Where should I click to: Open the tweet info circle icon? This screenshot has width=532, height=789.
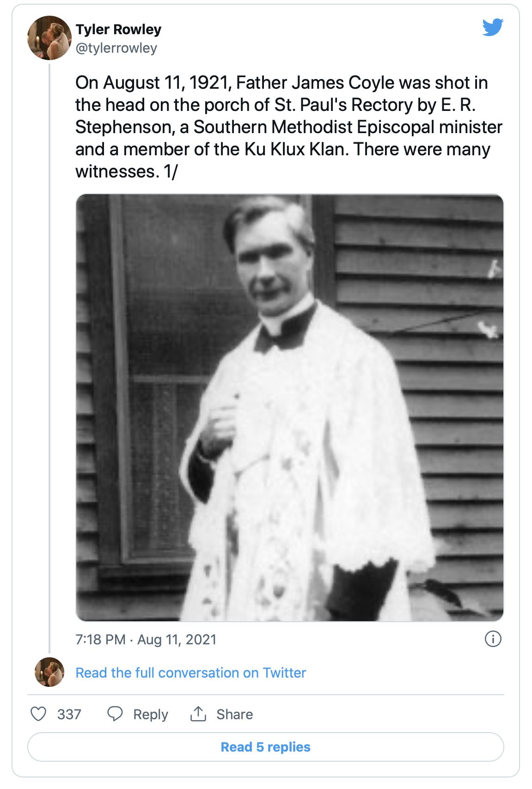click(493, 639)
